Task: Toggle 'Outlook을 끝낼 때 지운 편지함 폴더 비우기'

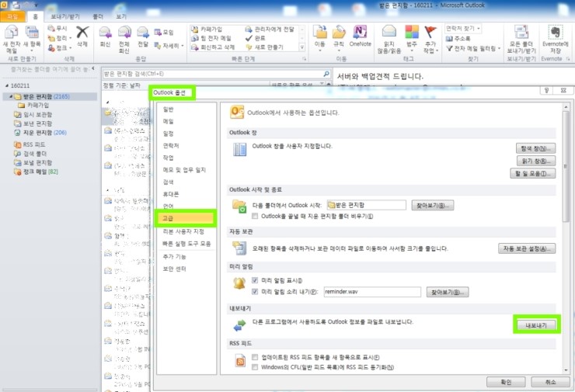Action: (255, 216)
